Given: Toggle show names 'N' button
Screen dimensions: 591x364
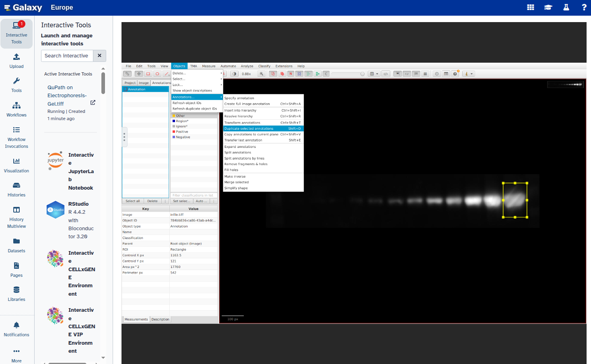Looking at the screenshot, I should click(x=290, y=74).
